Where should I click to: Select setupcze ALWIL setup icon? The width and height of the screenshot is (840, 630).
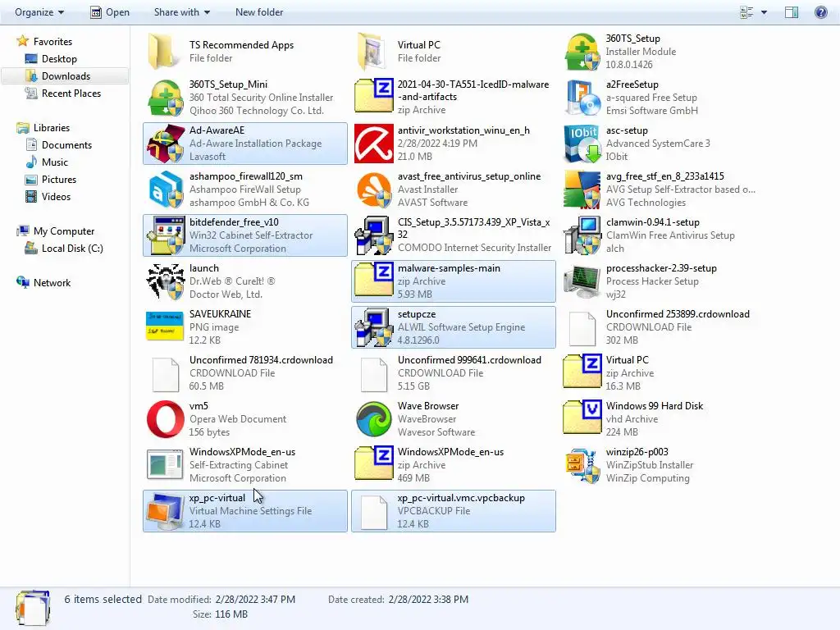tap(374, 327)
